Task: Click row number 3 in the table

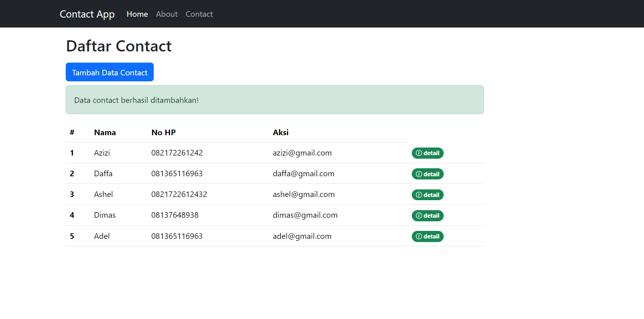Action: (72, 194)
